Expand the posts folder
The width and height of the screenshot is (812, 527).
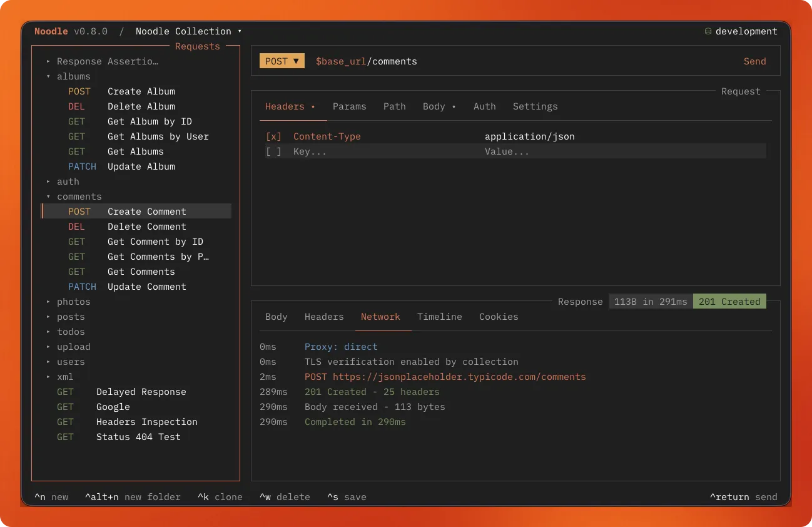65,317
